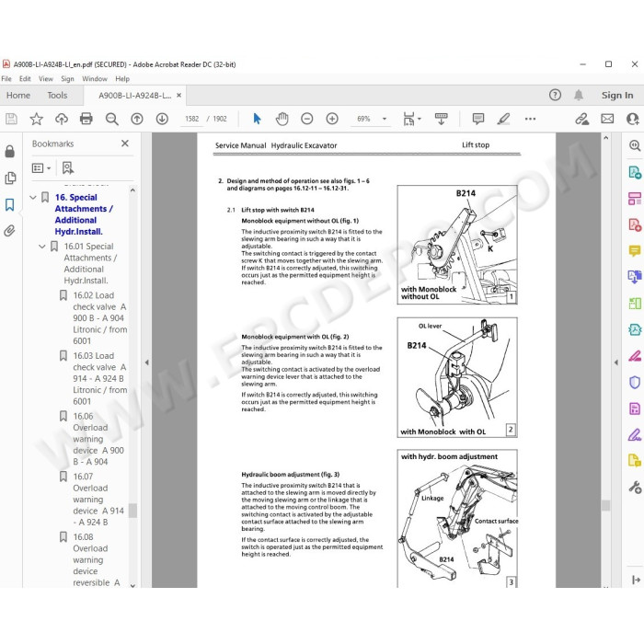Toggle the Bookmarks panel icon
The width and height of the screenshot is (644, 644).
[10, 204]
